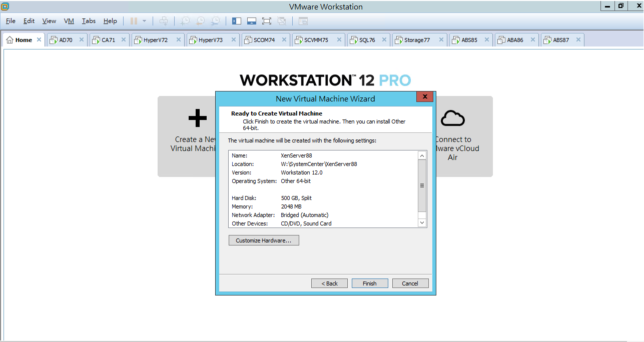Click the Unity mode toolbar icon
Viewport: 644px width, 342px height.
pyautogui.click(x=282, y=21)
